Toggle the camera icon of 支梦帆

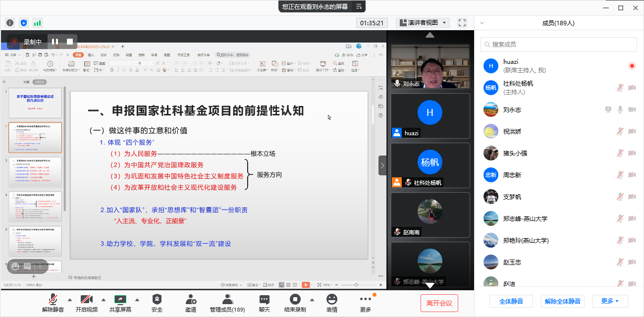(x=632, y=197)
